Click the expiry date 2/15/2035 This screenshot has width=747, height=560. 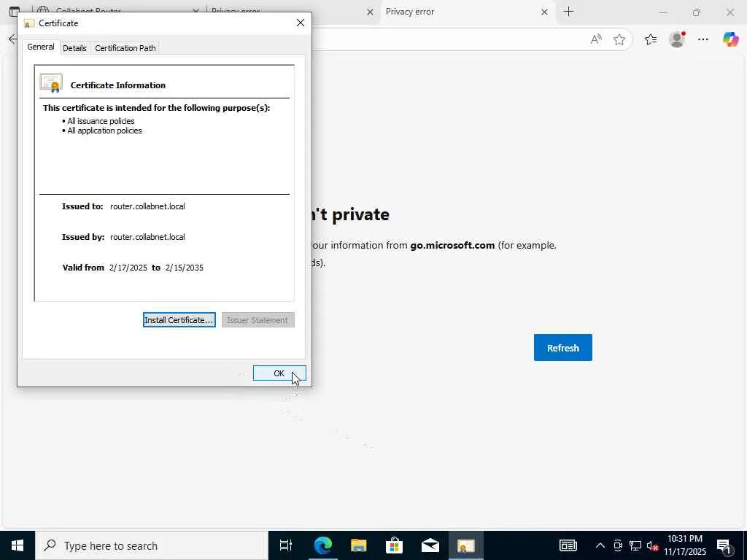(x=185, y=268)
